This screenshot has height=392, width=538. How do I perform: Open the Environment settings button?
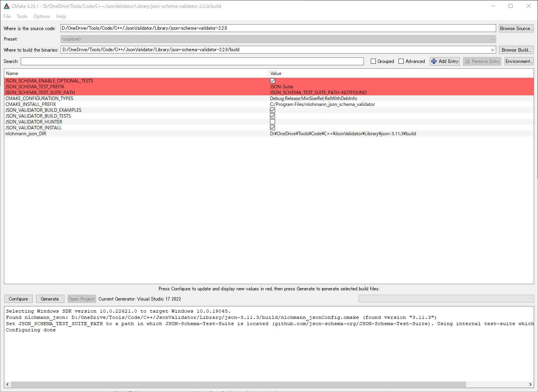[519, 61]
